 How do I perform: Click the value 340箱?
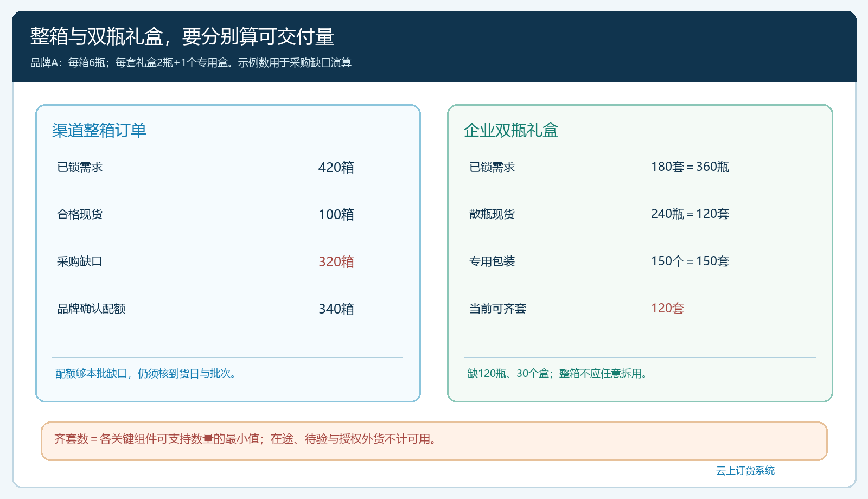(336, 309)
